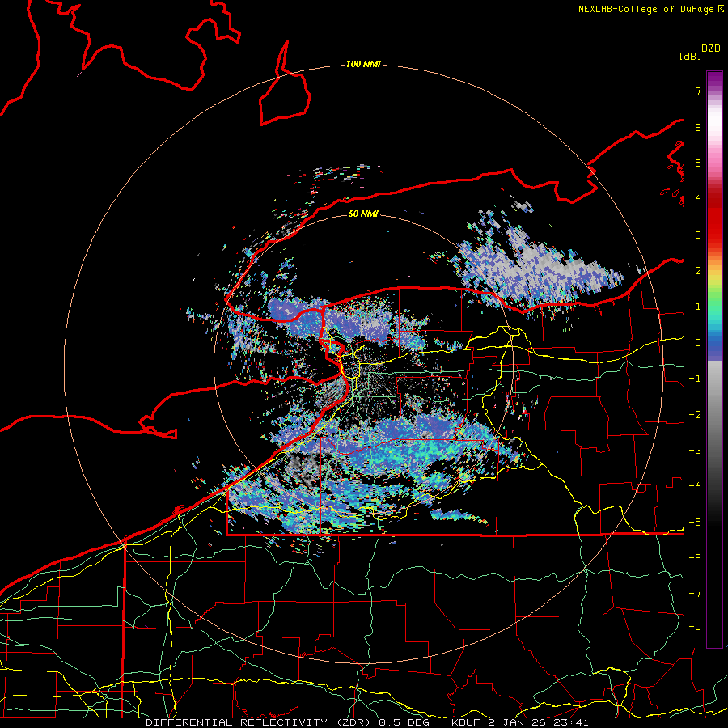
Task: Click the legend tick label -6
Action: pyautogui.click(x=695, y=557)
